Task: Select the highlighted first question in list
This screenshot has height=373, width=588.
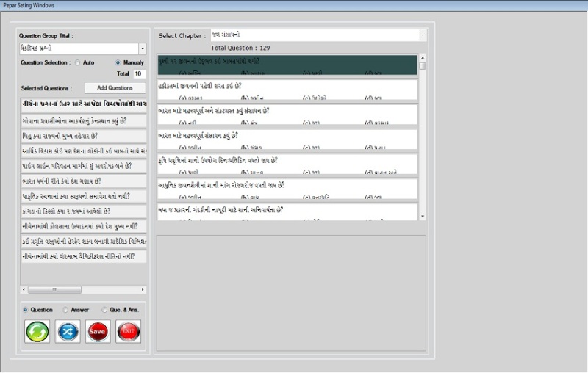Action: coord(287,65)
